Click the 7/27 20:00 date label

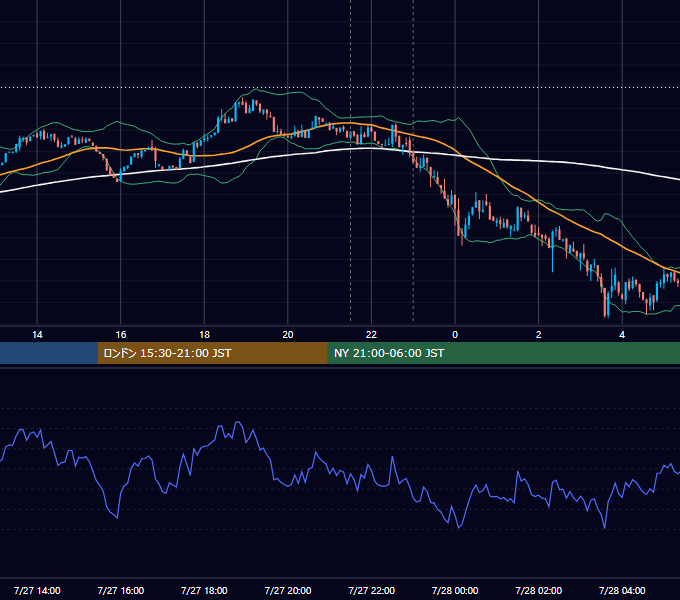[x=288, y=590]
